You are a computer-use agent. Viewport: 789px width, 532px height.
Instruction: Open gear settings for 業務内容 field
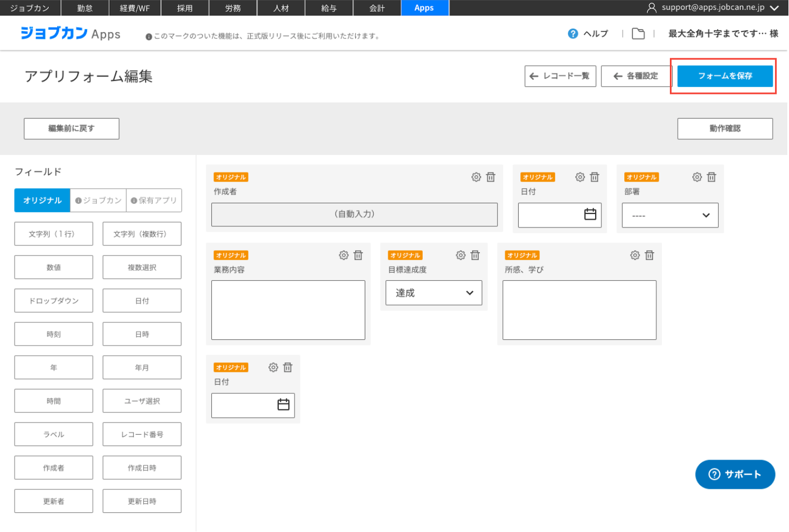click(343, 255)
